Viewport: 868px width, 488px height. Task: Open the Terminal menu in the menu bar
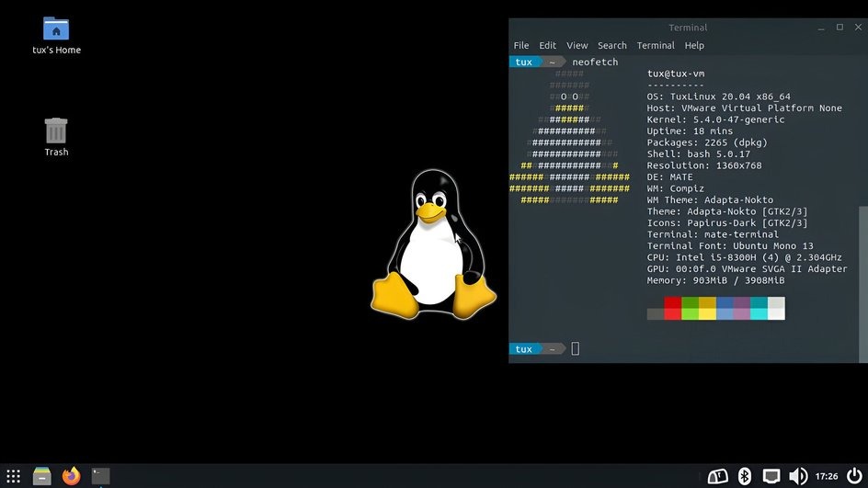pos(656,45)
